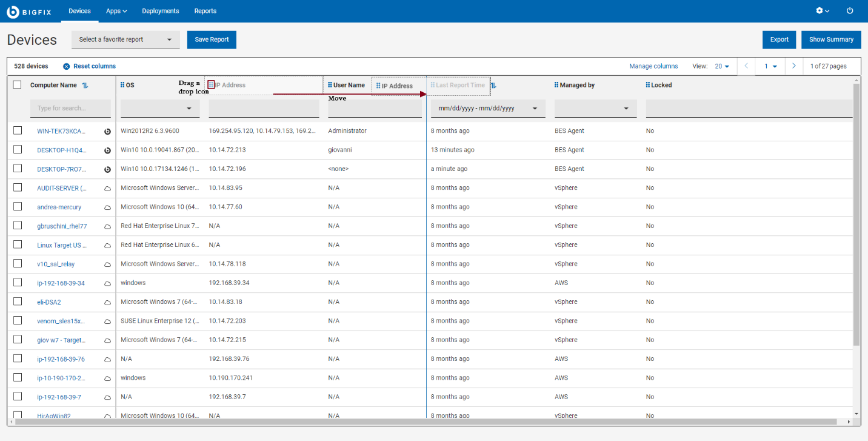
Task: Click the power logout icon
Action: [850, 11]
